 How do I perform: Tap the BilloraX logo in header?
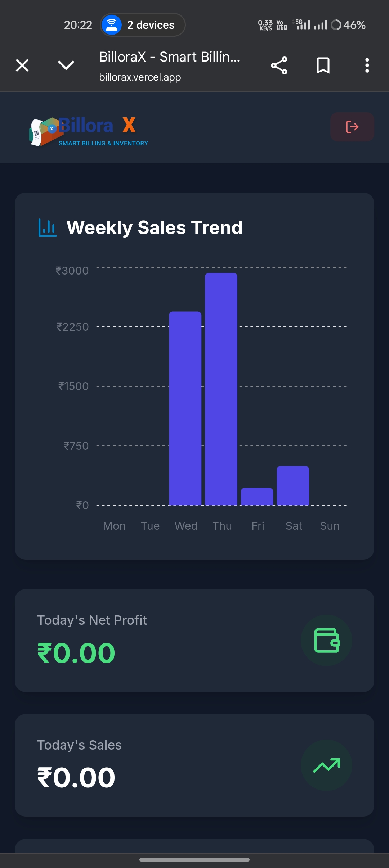(89, 131)
